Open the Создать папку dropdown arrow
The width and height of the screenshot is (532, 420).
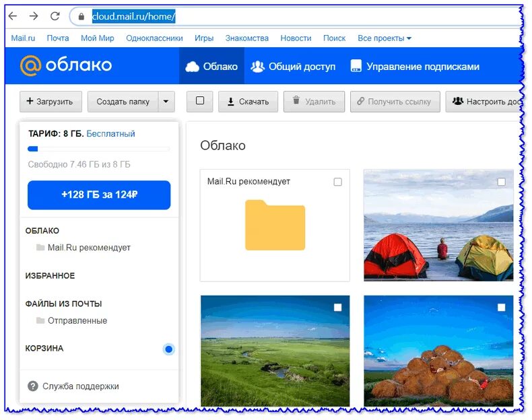pyautogui.click(x=166, y=102)
